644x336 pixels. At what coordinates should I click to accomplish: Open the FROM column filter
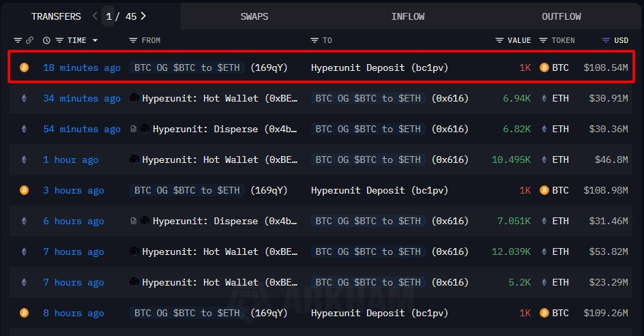click(132, 40)
